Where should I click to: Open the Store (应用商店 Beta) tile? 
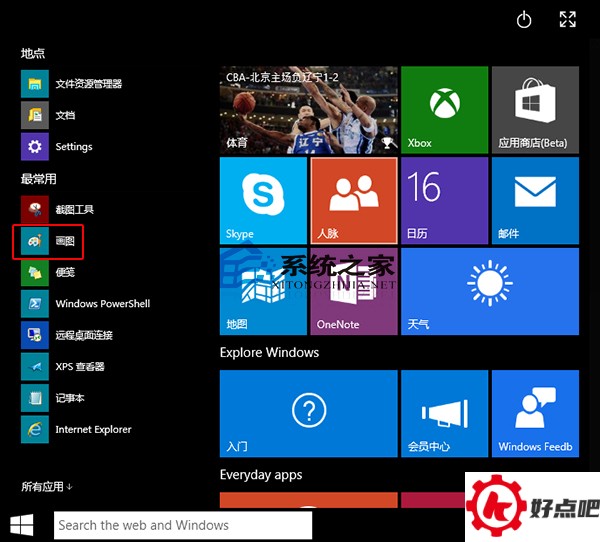(535, 110)
